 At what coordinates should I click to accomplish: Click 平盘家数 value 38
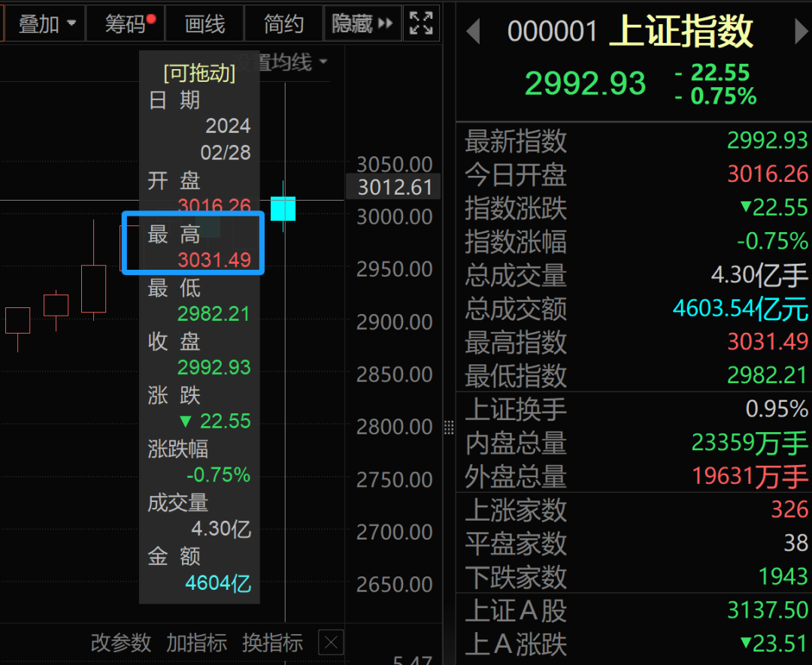coord(796,543)
